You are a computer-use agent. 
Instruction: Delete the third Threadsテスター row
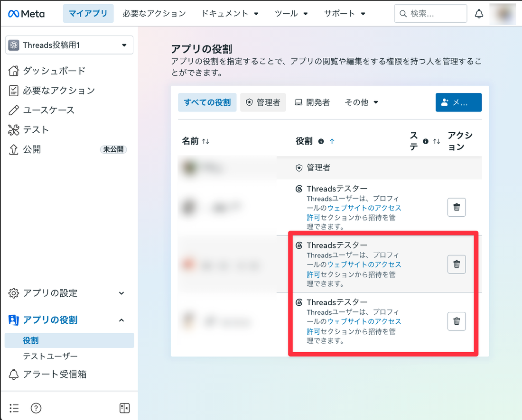click(457, 321)
